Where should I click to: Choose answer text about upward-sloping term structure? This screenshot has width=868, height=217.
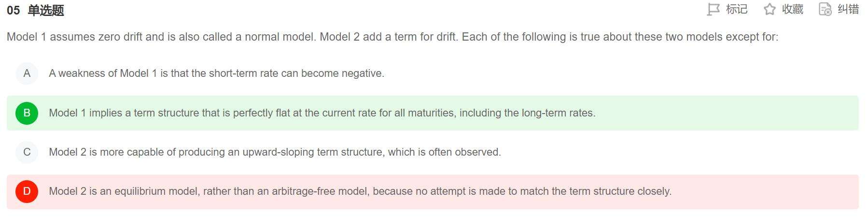[275, 152]
